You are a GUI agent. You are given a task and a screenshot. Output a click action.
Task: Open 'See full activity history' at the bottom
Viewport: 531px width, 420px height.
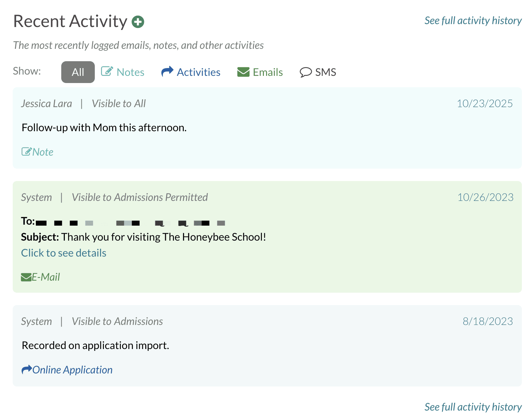473,407
